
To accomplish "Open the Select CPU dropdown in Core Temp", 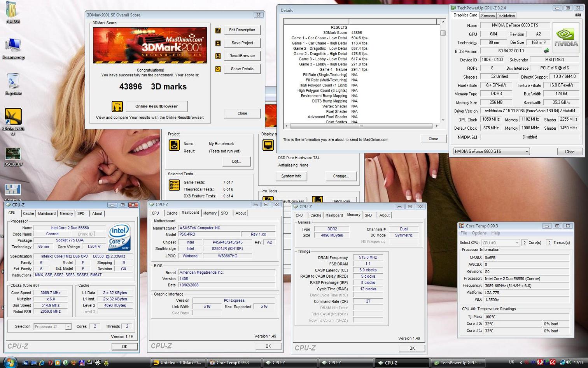I will pyautogui.click(x=500, y=243).
